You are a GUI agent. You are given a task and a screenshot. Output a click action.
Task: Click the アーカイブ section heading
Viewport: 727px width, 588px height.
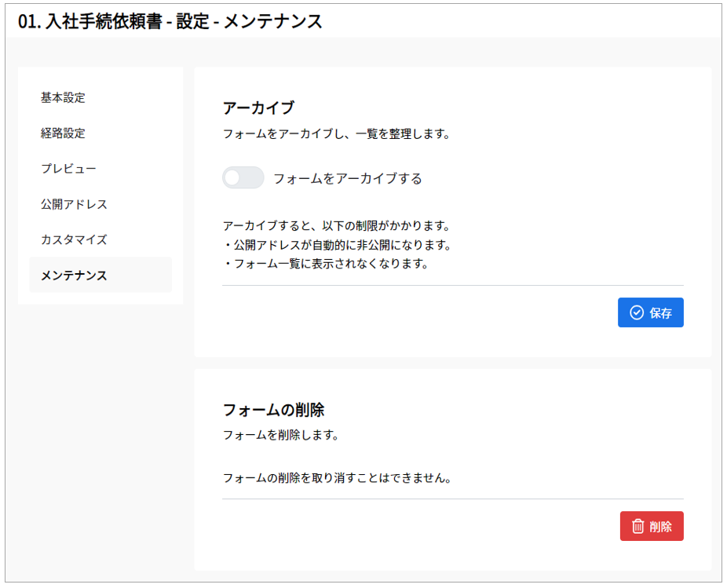[259, 108]
